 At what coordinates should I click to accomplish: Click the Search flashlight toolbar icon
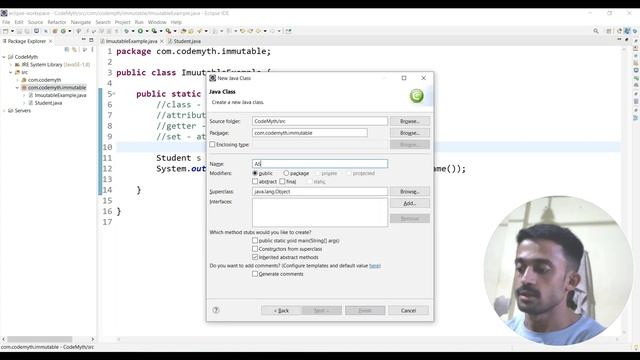coord(200,31)
